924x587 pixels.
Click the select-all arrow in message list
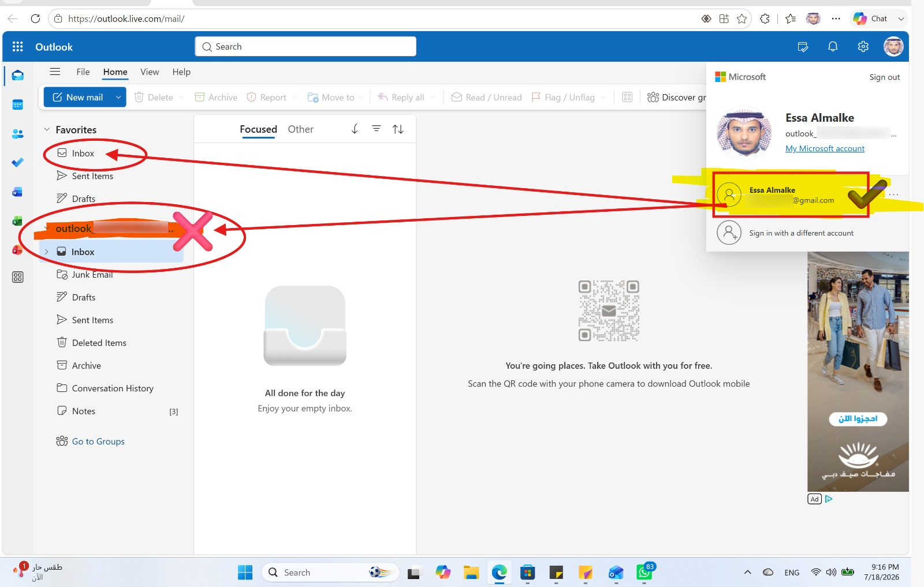tap(355, 129)
